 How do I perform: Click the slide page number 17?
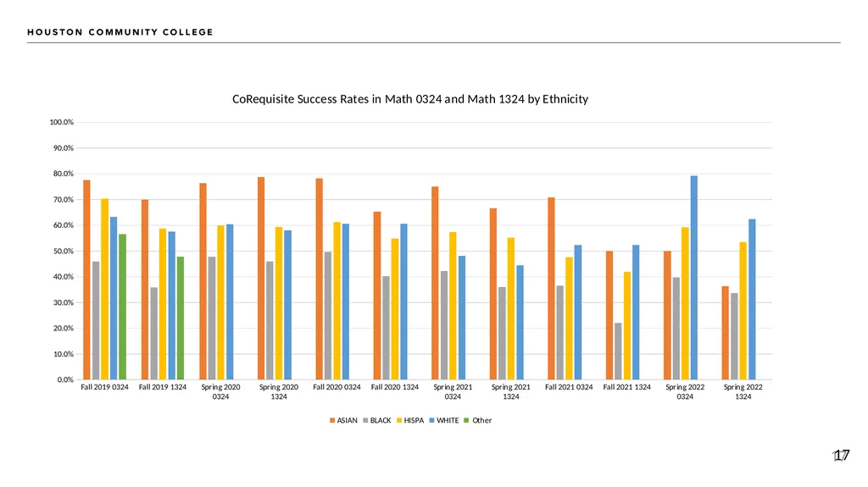click(842, 456)
